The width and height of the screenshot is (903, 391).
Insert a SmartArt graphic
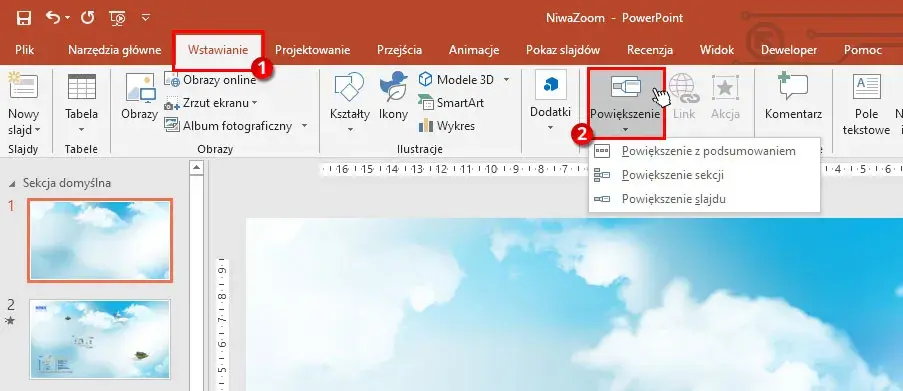(452, 103)
